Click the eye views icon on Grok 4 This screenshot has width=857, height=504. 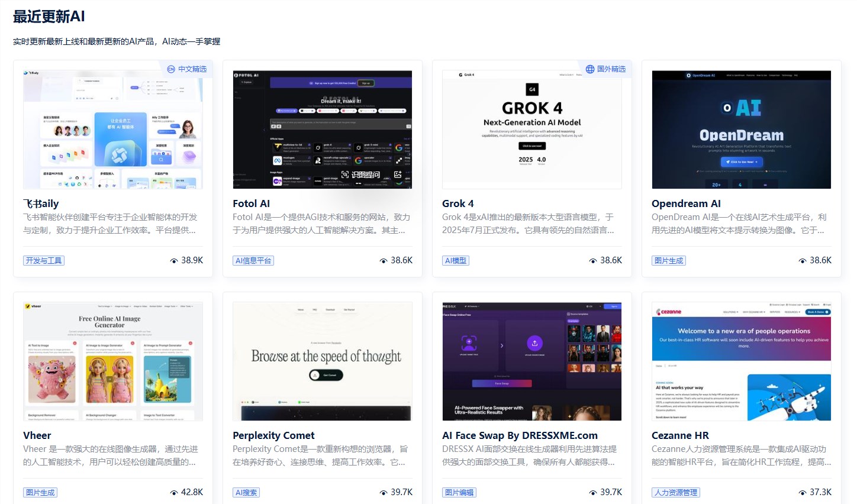[x=593, y=261]
